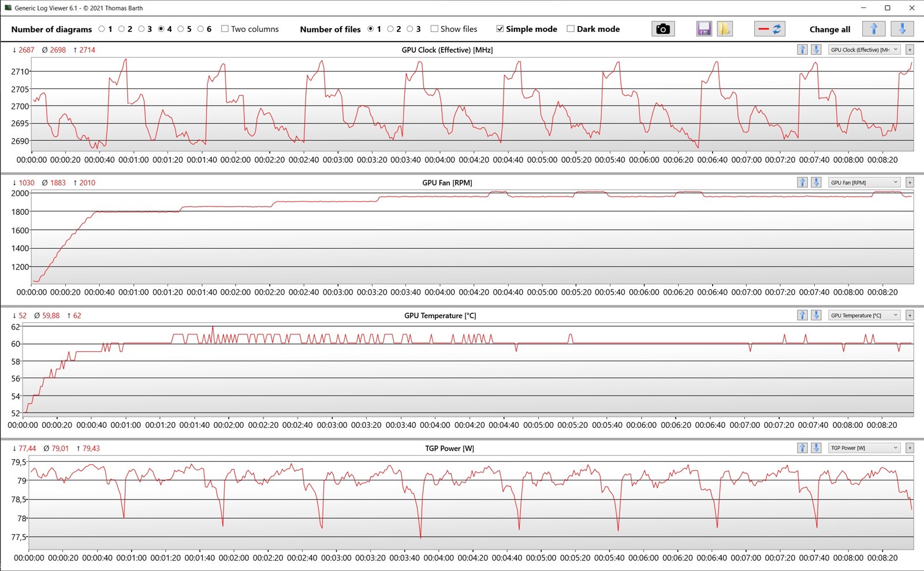Maximize the Generic Log Viewer window
The height and width of the screenshot is (571, 924).
pos(888,8)
